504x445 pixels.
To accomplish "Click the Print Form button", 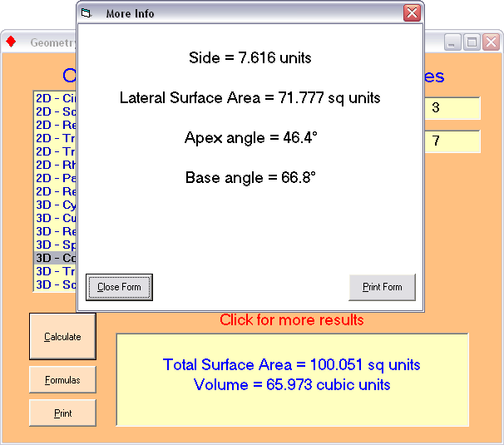I will tap(383, 287).
